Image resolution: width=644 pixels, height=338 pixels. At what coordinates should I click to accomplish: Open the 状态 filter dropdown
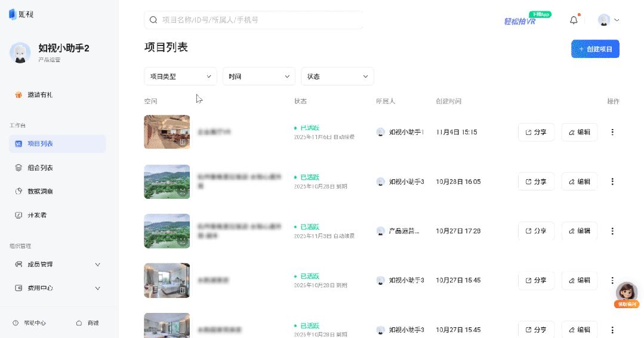point(337,76)
